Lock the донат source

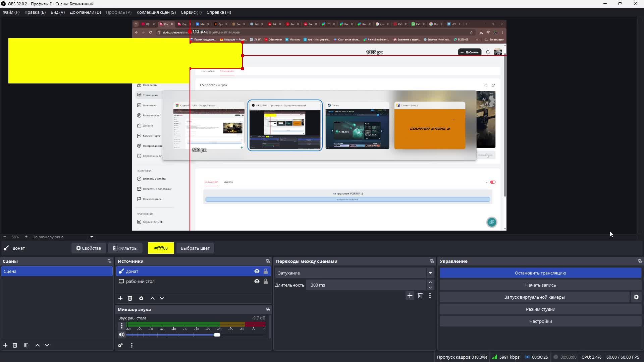click(x=266, y=271)
